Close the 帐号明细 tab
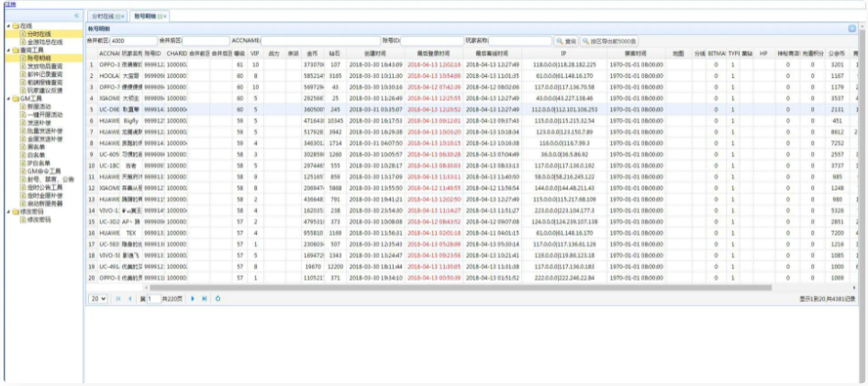 point(164,17)
